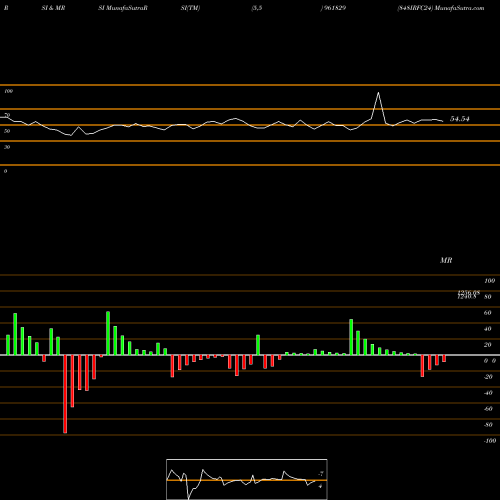Open the mini chart thumbnail at the bottom
Screen dimensions: 500x500
tap(247, 479)
